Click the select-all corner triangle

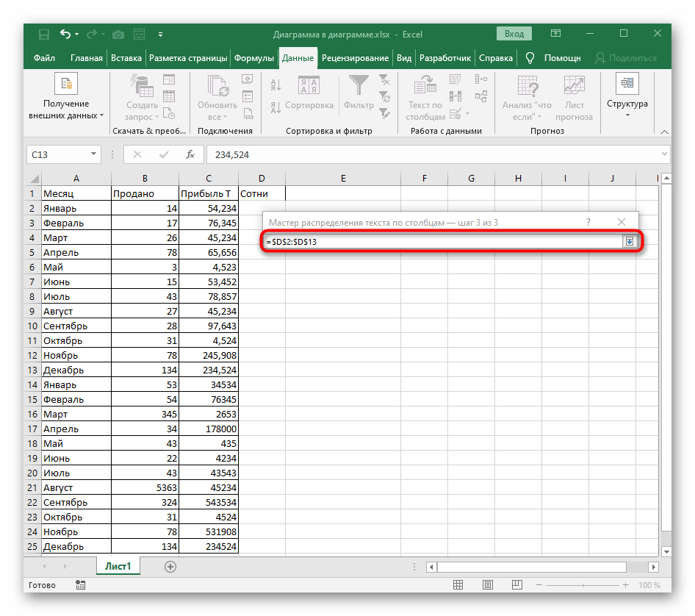pos(34,179)
